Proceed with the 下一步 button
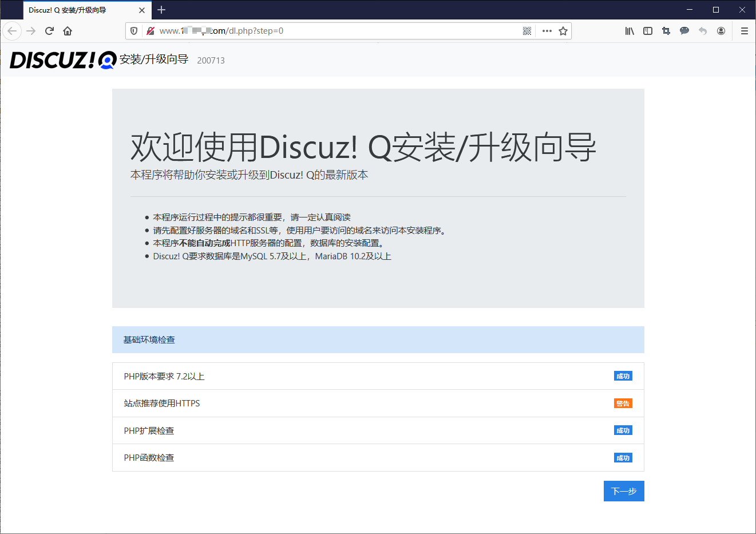Viewport: 756px width, 534px height. [624, 491]
